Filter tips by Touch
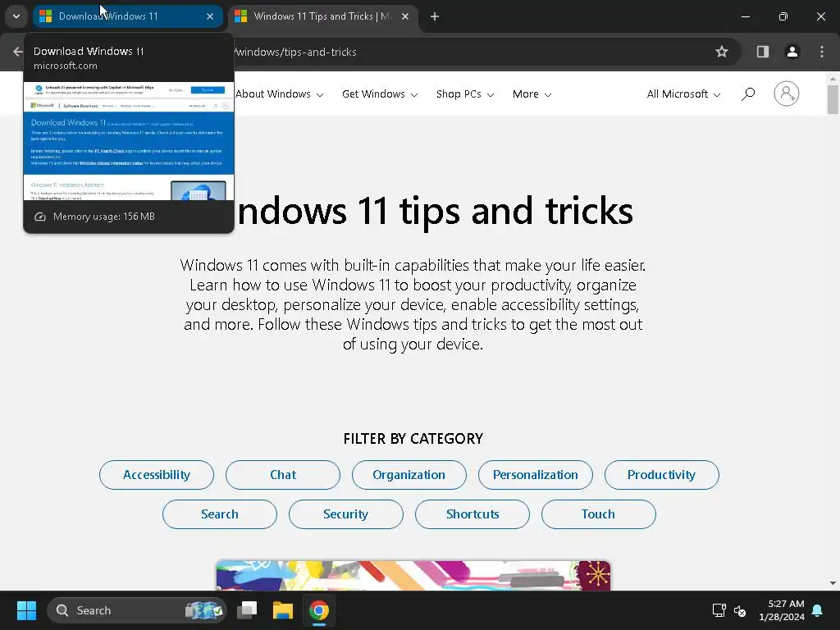840x630 pixels. (598, 514)
